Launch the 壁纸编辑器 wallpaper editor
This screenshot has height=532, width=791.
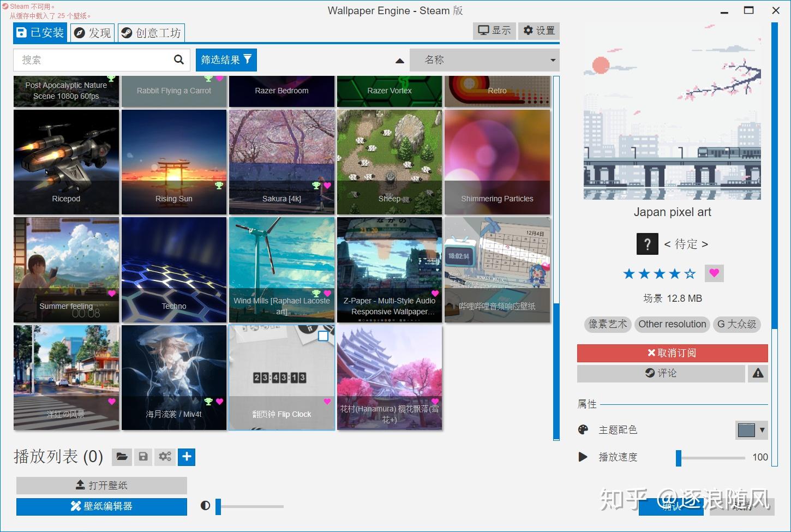[x=101, y=506]
